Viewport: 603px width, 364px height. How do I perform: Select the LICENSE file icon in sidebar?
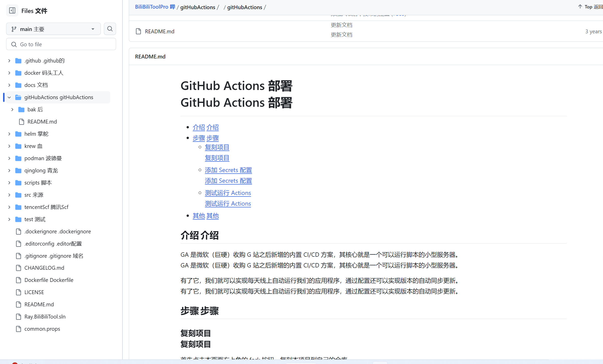[18, 292]
